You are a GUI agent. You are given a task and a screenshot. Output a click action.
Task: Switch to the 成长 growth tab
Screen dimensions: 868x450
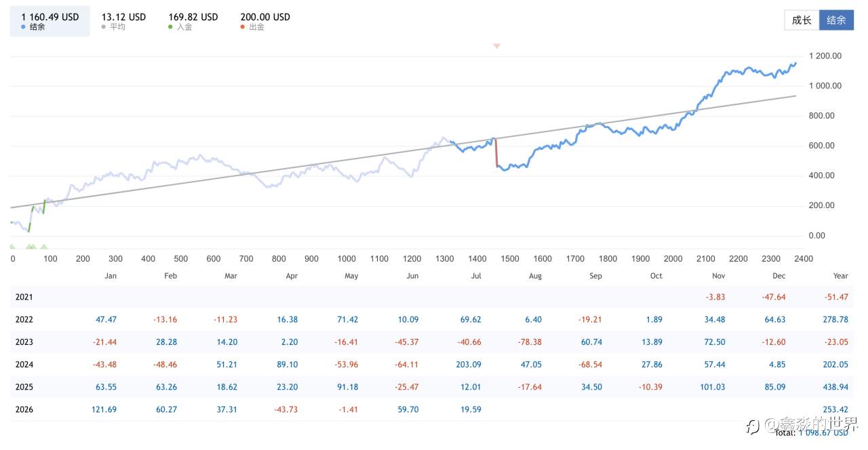tap(802, 20)
